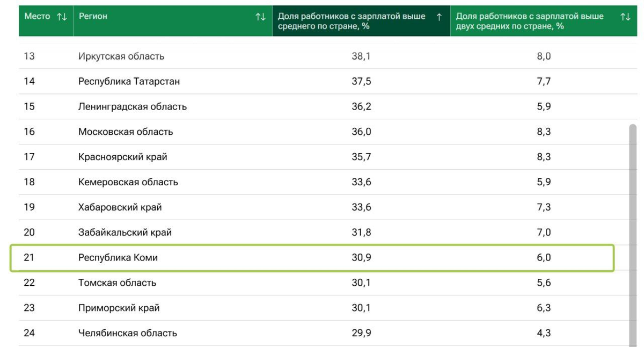The height and width of the screenshot is (347, 644).
Task: Click the Забайкальский край region cell
Action: pos(125,233)
